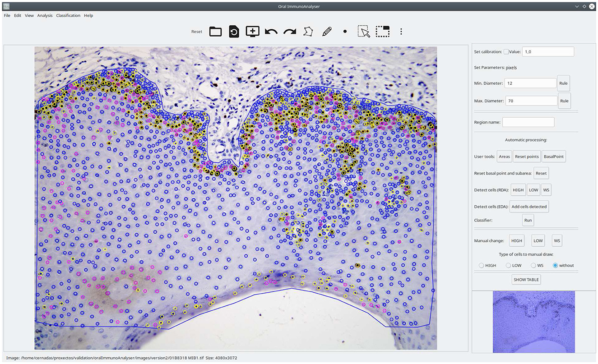Set manual change to HIGH
This screenshot has height=364, width=598.
517,240
